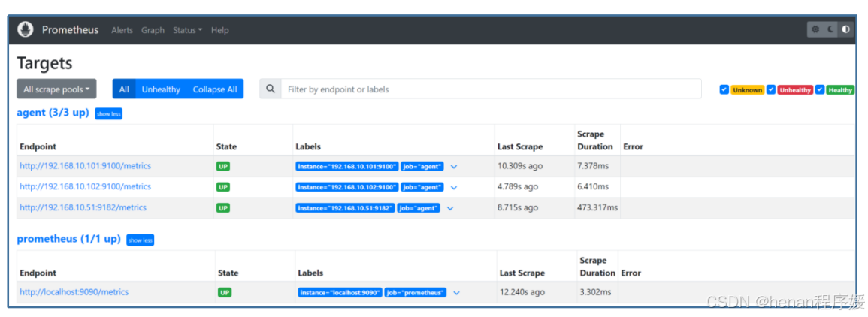Image resolution: width=868 pixels, height=317 pixels.
Task: Click instance="192.168.10.101:9100" label badge
Action: 347,166
